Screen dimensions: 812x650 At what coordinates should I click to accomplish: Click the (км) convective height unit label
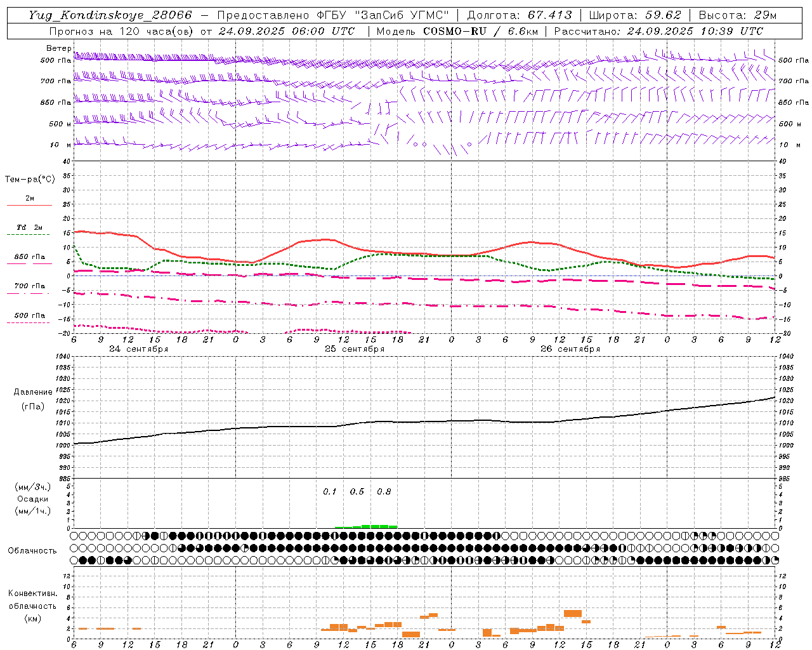pos(33,618)
